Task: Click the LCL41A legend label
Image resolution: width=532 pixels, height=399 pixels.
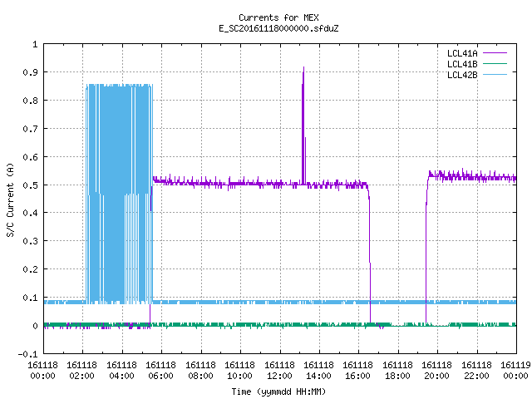Action: click(462, 53)
